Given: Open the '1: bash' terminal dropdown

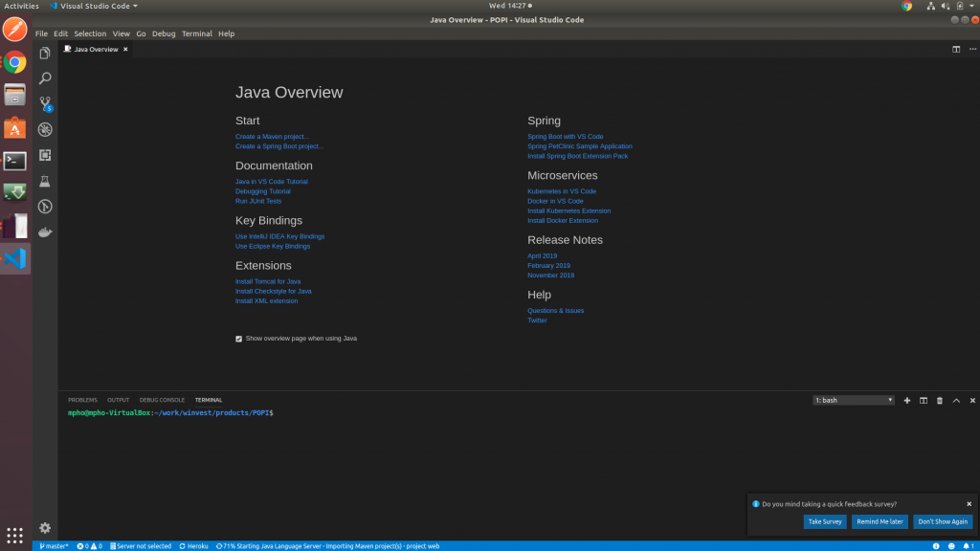Looking at the screenshot, I should pyautogui.click(x=853, y=400).
